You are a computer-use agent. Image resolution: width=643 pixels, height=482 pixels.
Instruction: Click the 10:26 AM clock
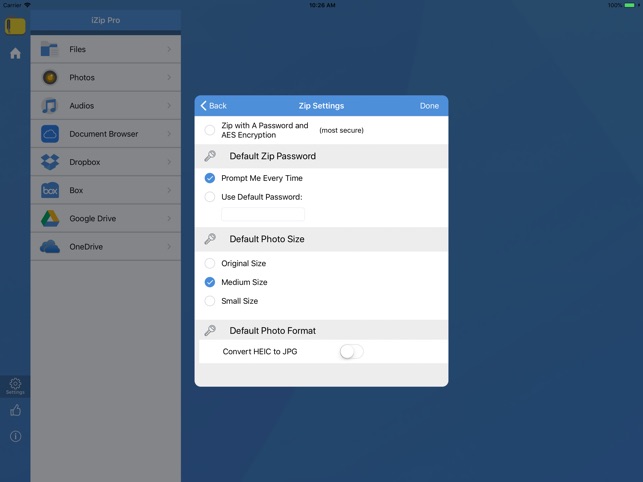[322, 5]
